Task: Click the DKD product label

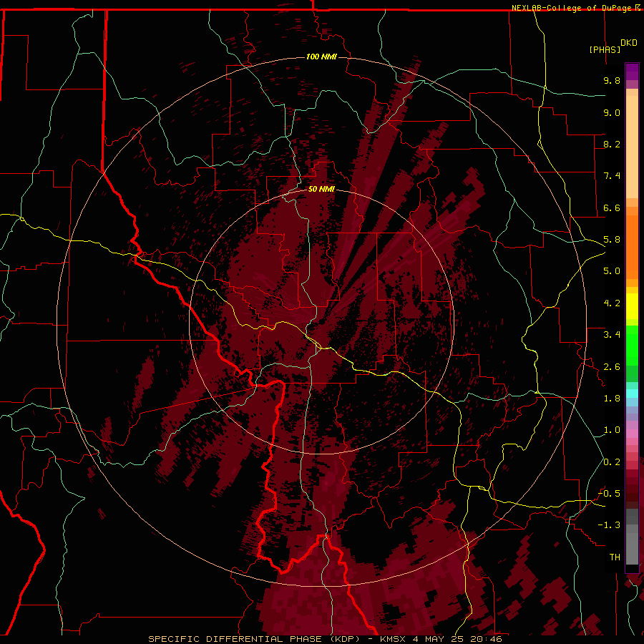Action: pyautogui.click(x=629, y=43)
